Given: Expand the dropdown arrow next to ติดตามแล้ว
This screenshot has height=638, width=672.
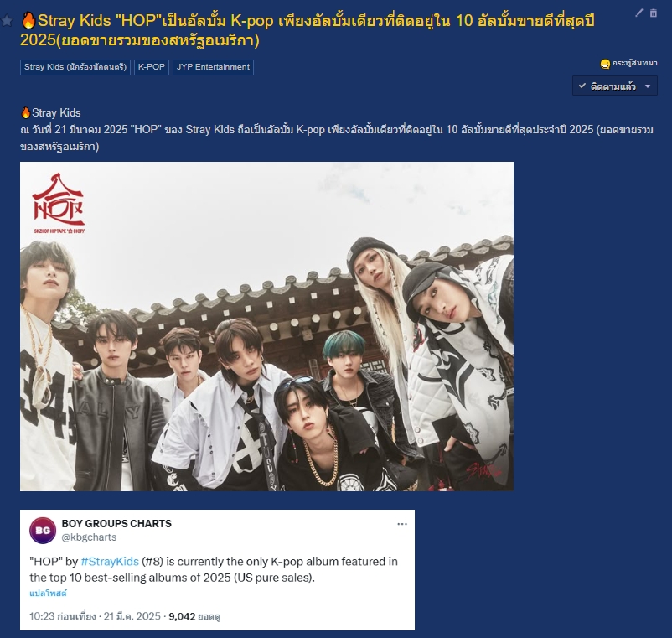Looking at the screenshot, I should click(x=648, y=86).
